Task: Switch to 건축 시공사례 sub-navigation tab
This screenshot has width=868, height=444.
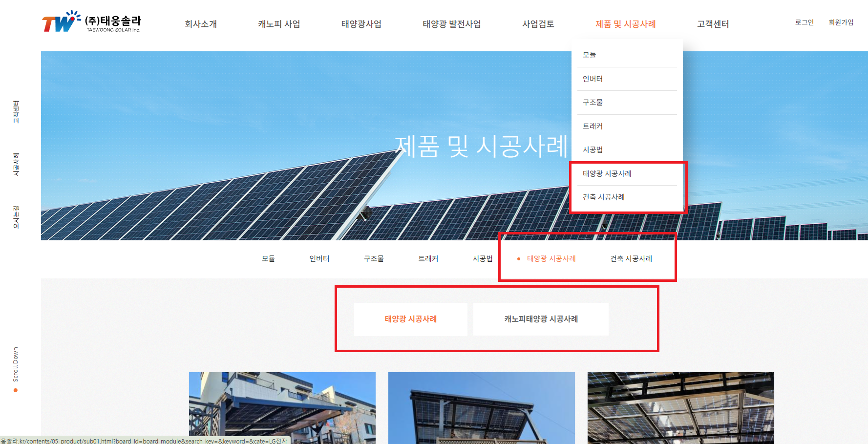Action: point(631,258)
